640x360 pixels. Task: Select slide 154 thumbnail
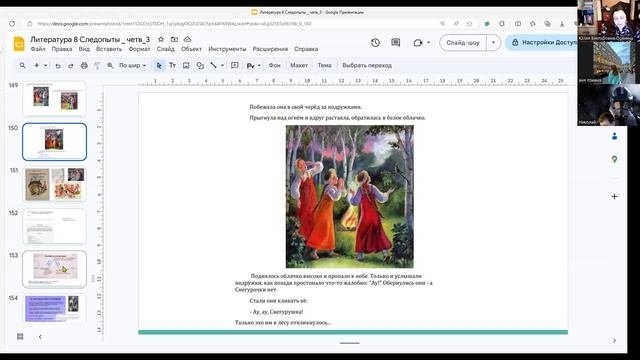point(55,308)
